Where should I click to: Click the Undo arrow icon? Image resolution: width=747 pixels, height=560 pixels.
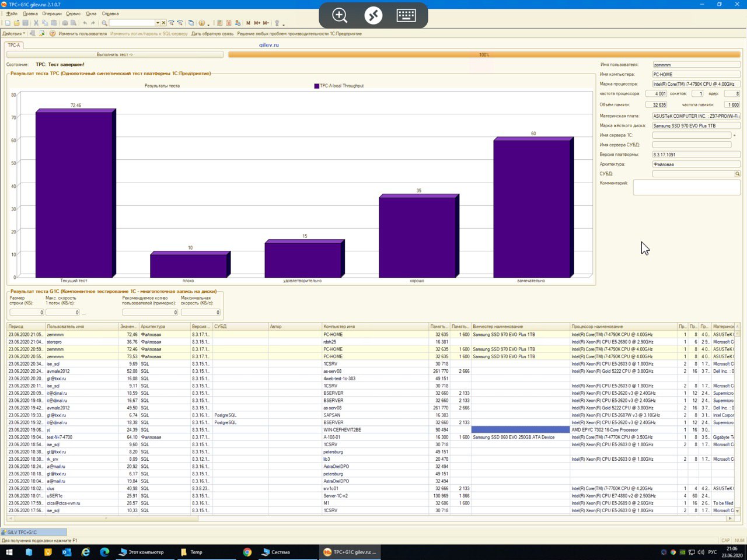click(x=85, y=23)
